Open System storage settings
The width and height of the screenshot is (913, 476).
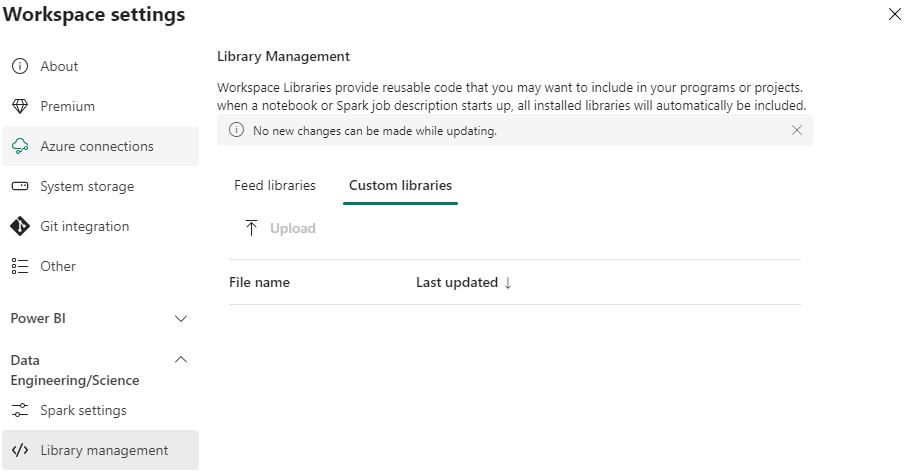tap(100, 186)
